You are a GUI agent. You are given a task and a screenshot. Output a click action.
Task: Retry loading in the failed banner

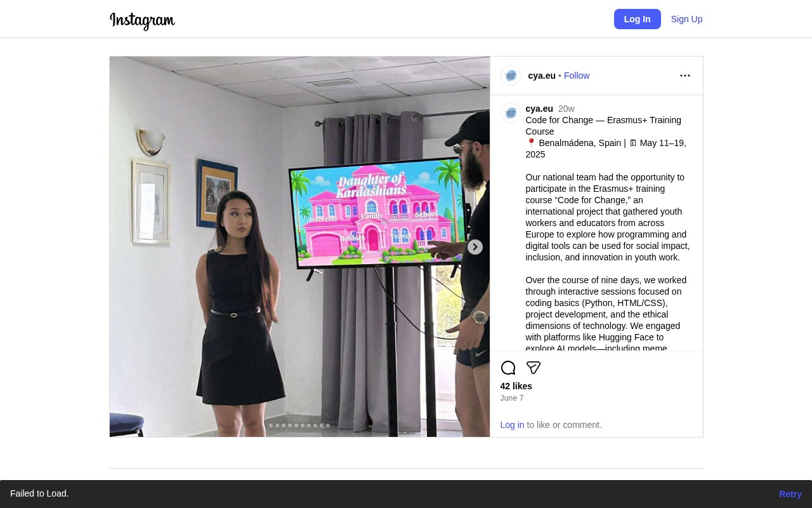pyautogui.click(x=790, y=494)
